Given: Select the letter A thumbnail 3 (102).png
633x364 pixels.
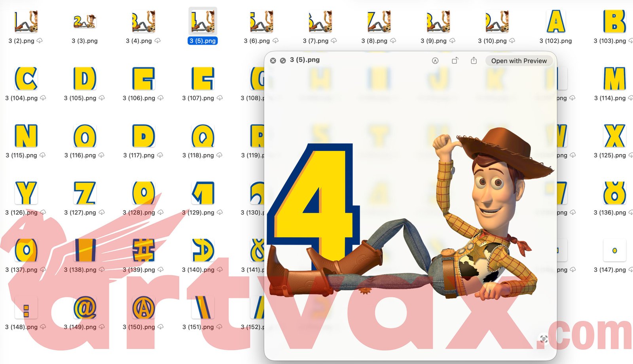Looking at the screenshot, I should coord(555,22).
